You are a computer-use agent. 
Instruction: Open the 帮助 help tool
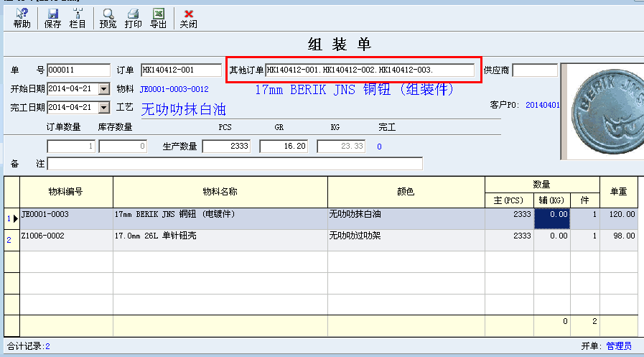(22, 19)
